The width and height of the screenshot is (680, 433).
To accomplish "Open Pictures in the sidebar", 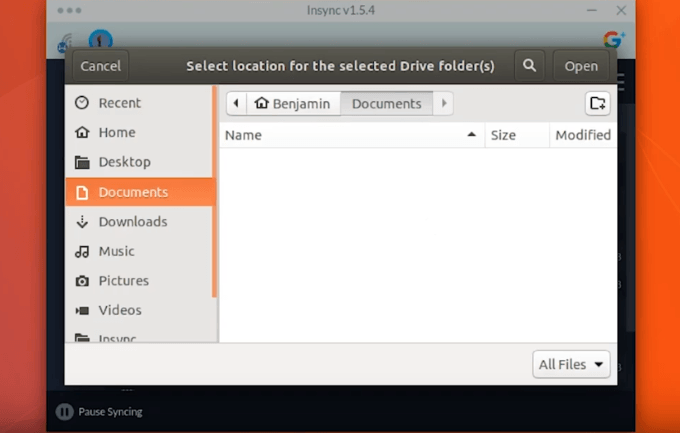I will (x=139, y=281).
